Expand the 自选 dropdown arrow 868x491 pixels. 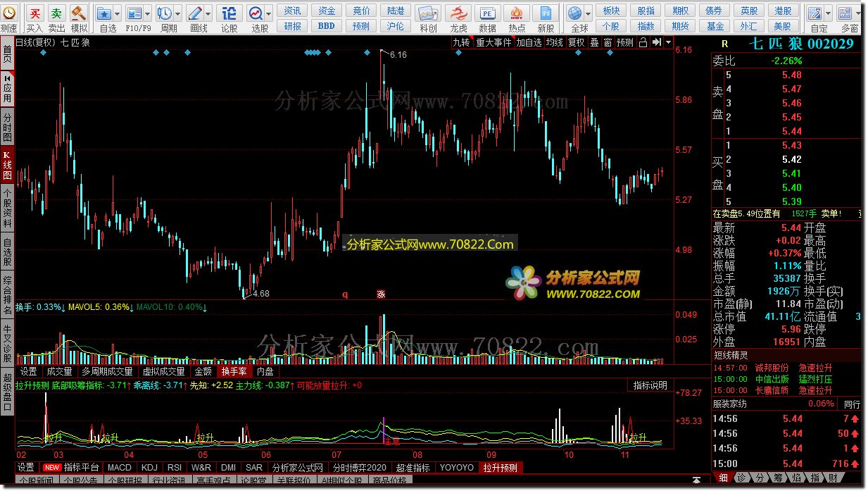click(x=116, y=13)
